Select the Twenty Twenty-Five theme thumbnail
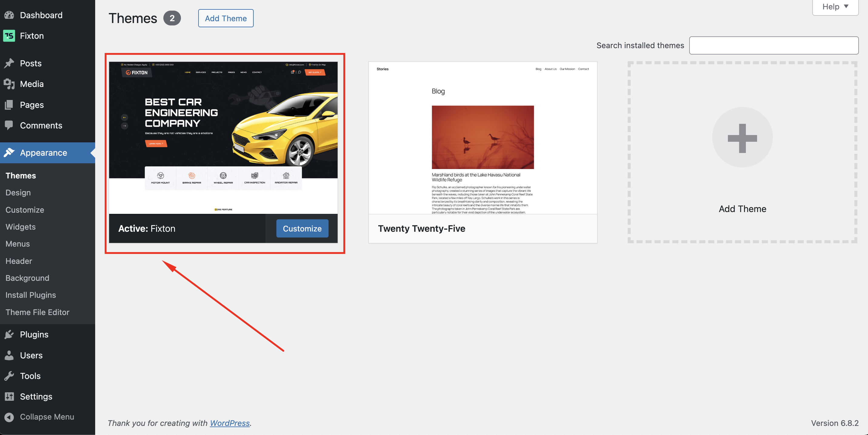Screen dimensions: 868x435 [482, 138]
